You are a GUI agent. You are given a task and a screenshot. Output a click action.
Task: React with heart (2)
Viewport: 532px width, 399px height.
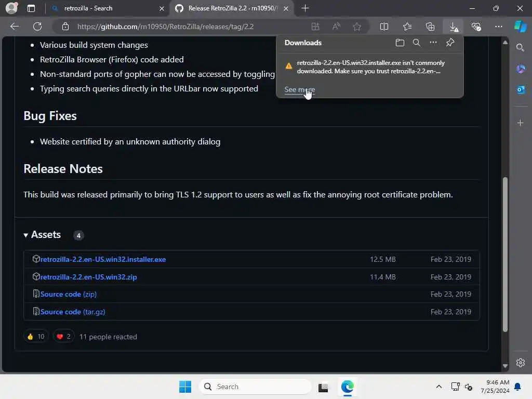[64, 337]
